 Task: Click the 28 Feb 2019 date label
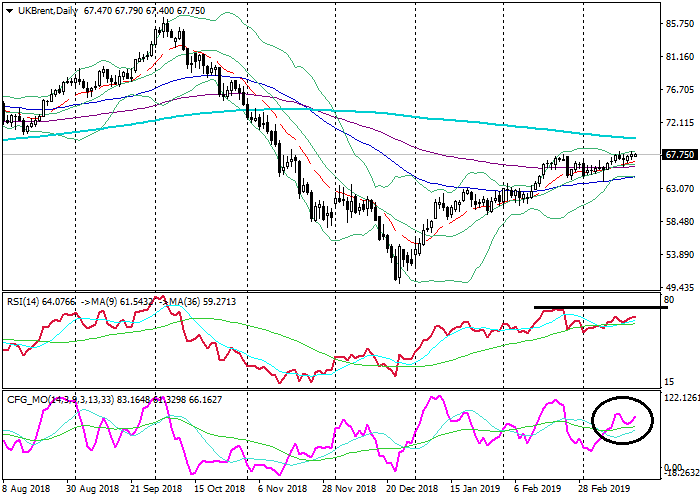pos(607,490)
